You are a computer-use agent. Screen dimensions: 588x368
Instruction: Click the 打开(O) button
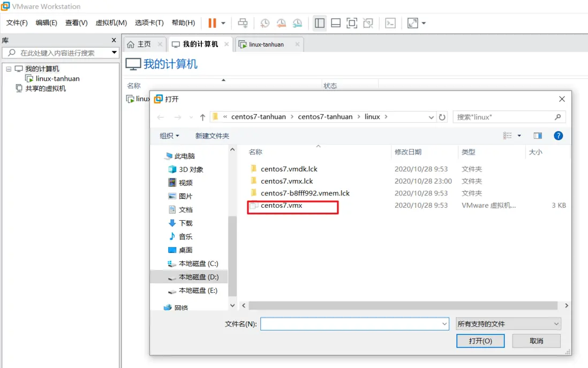pos(480,341)
